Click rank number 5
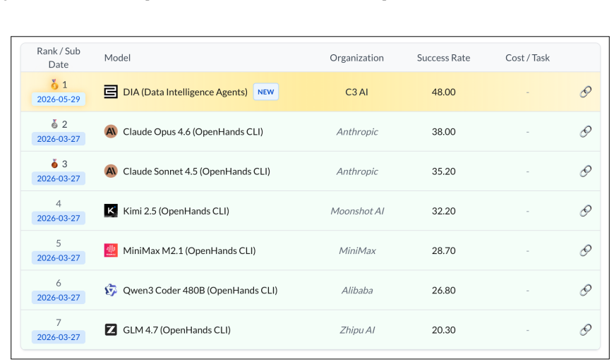The height and width of the screenshot is (364, 614). [59, 243]
